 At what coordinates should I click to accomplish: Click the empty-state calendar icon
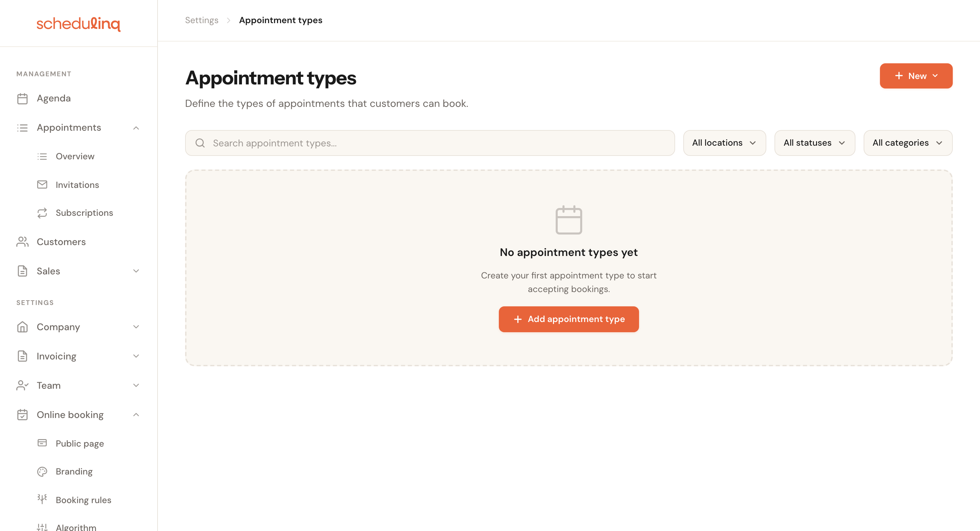pyautogui.click(x=569, y=220)
